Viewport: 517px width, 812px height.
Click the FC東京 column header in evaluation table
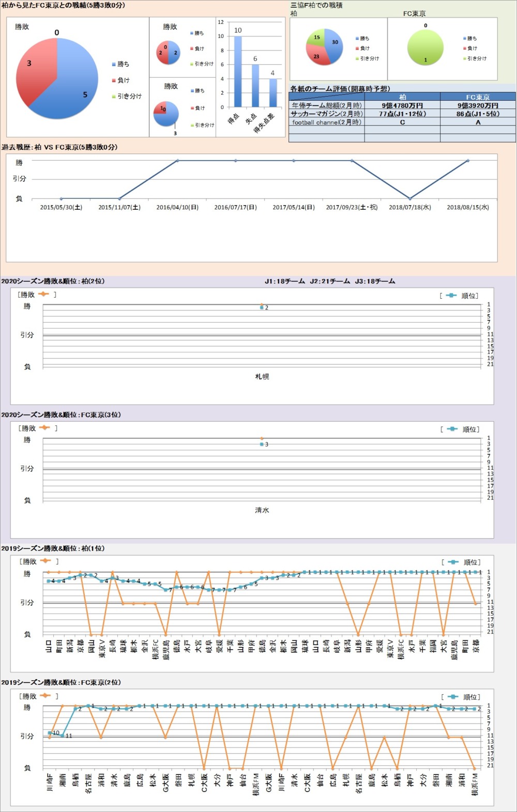[478, 97]
